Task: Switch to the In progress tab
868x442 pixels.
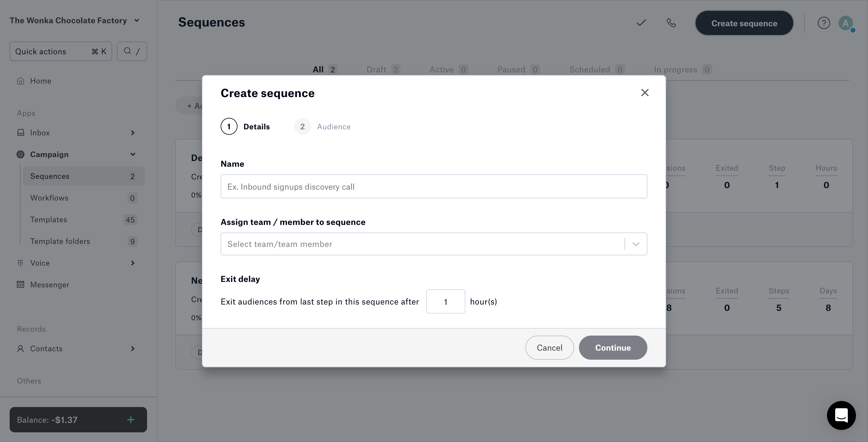Action: pos(683,69)
